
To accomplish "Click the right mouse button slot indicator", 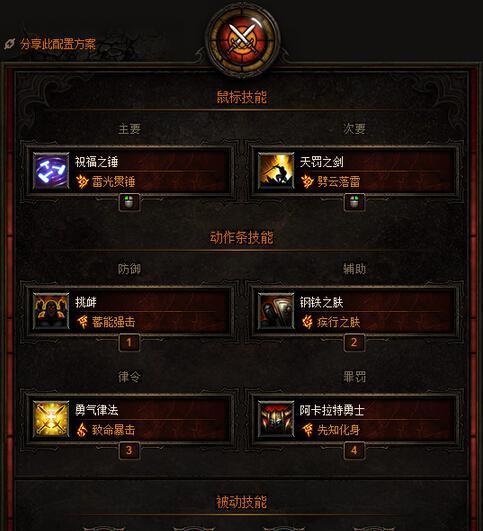I will click(354, 203).
